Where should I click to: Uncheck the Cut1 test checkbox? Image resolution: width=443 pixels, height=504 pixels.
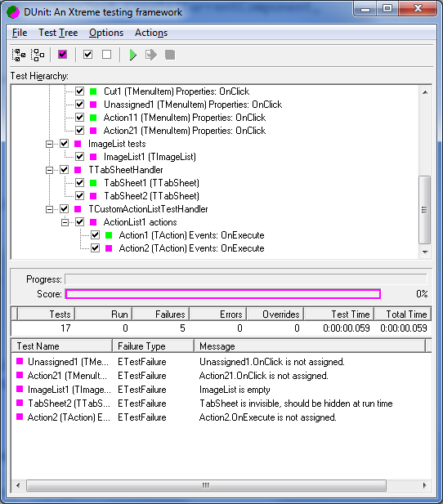[x=80, y=91]
